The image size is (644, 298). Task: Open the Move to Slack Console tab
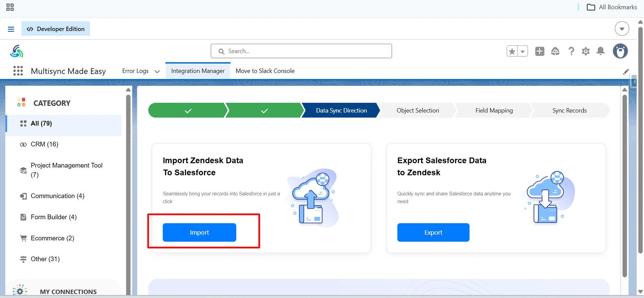[x=265, y=71]
